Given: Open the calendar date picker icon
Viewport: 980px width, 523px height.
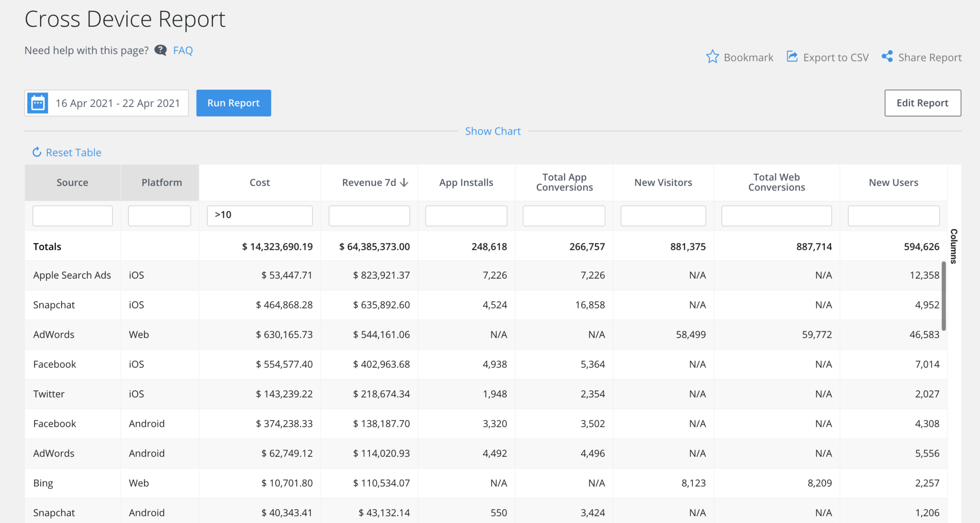Looking at the screenshot, I should pyautogui.click(x=38, y=102).
